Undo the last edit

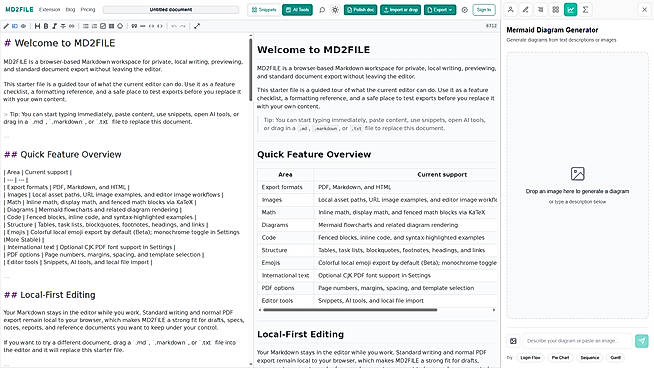(x=174, y=26)
